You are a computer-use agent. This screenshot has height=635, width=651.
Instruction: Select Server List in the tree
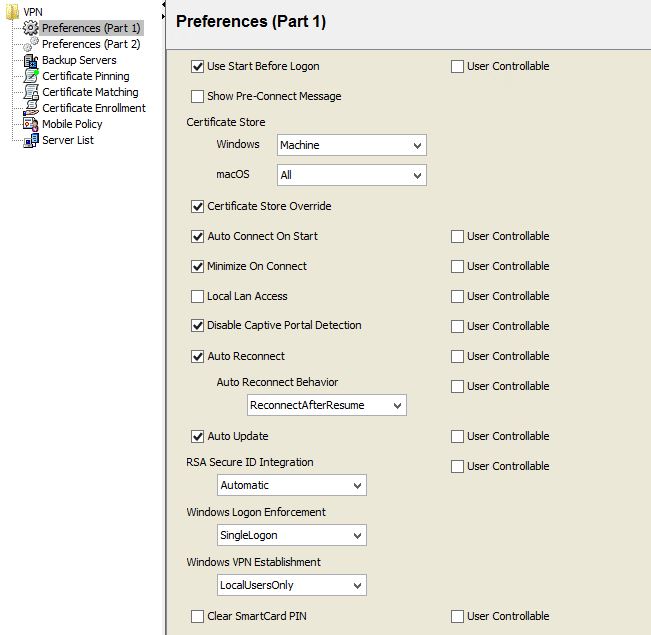pyautogui.click(x=68, y=140)
